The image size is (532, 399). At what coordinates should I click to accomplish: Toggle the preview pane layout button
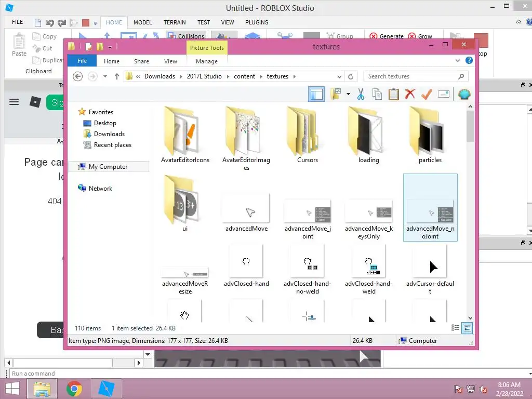pos(316,94)
